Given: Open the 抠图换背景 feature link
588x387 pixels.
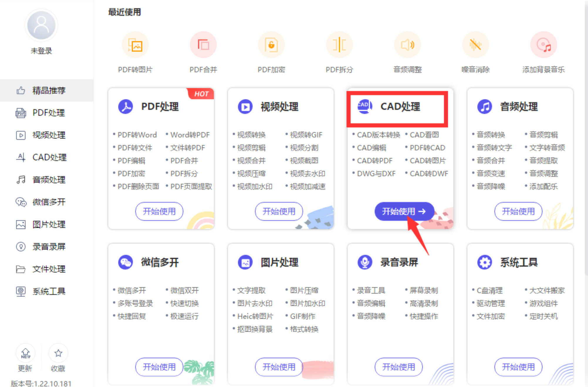Looking at the screenshot, I should pos(255,329).
